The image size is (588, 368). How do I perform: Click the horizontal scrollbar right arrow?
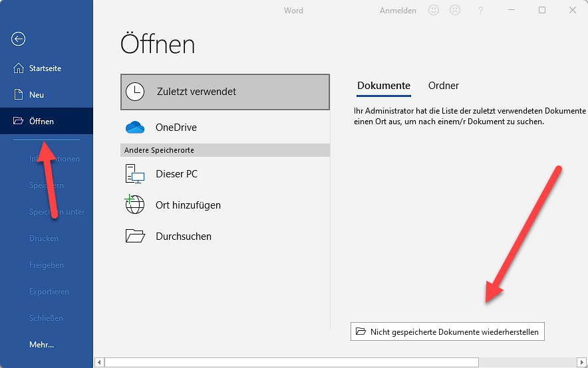pyautogui.click(x=581, y=363)
